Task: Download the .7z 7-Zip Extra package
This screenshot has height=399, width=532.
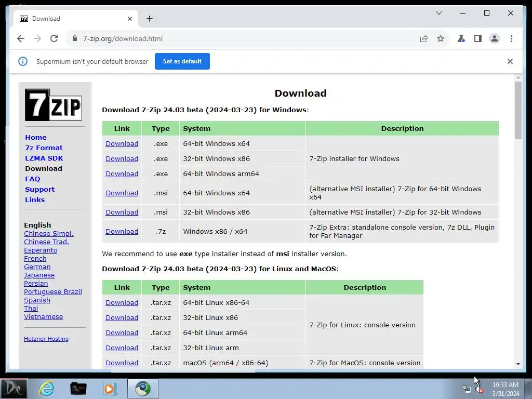Action: 122,231
